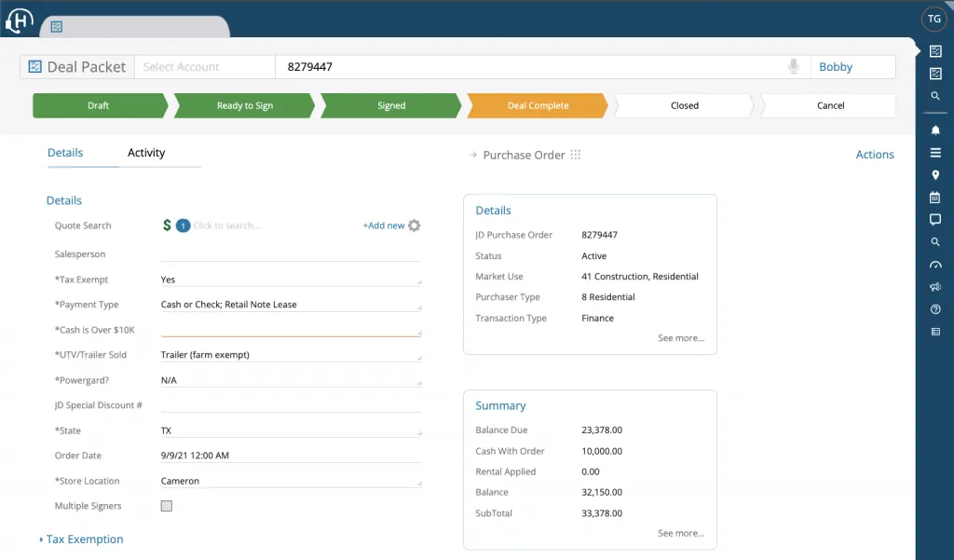Open the chat bubble icon
Screen dimensions: 954x560
click(935, 220)
